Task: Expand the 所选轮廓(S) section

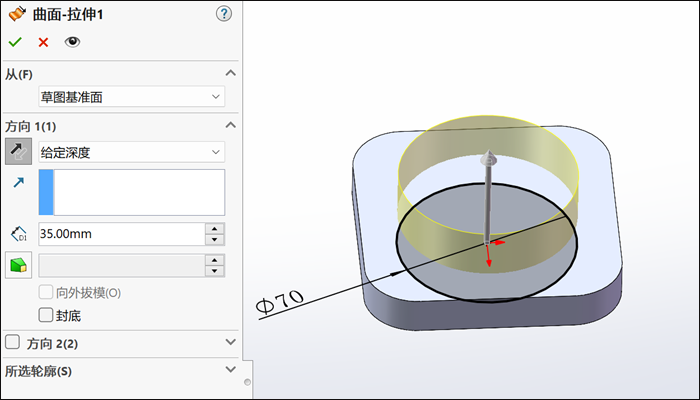Action: tap(231, 371)
